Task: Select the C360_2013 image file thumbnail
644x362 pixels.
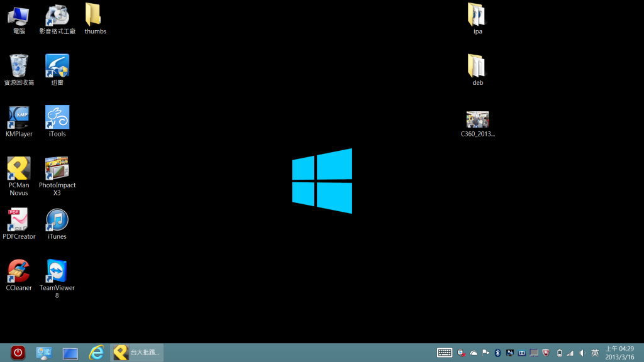Action: (x=477, y=124)
